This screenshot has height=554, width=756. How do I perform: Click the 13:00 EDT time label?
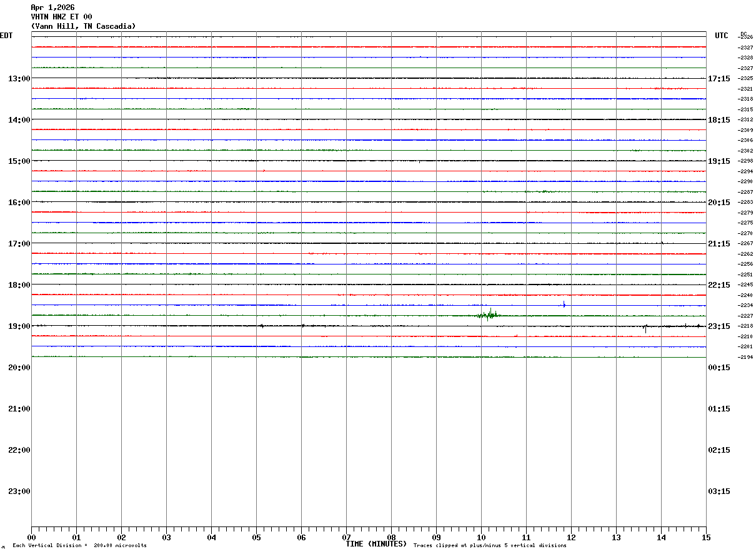click(x=19, y=79)
